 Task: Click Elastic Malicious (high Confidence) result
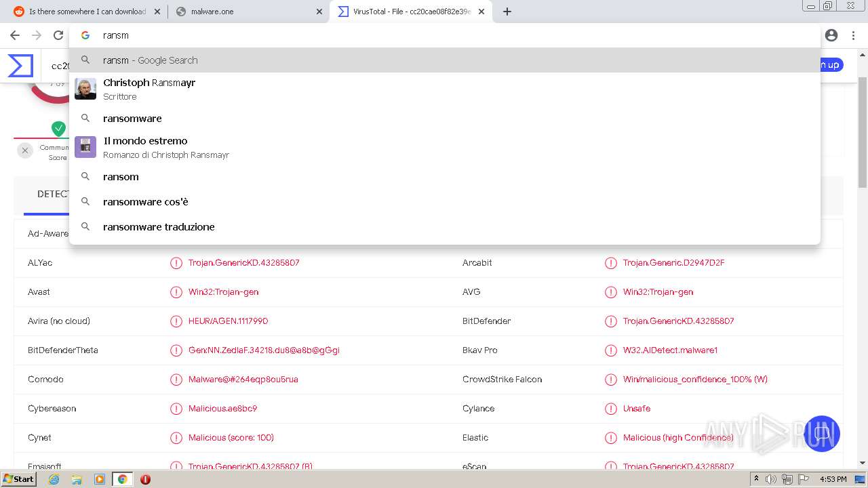pos(678,438)
